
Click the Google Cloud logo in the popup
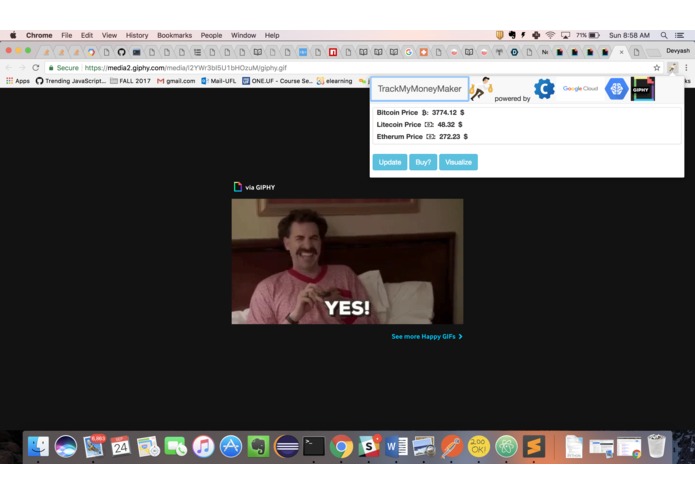click(580, 89)
